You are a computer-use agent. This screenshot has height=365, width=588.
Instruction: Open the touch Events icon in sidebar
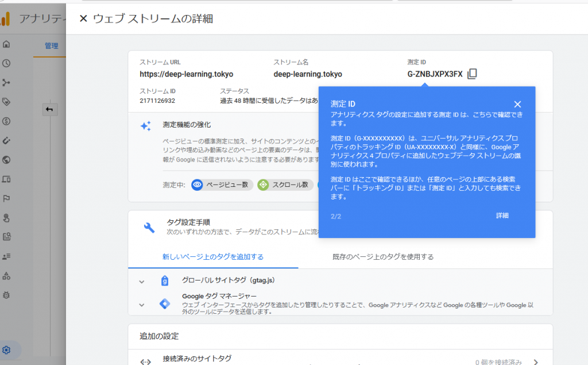click(6, 218)
